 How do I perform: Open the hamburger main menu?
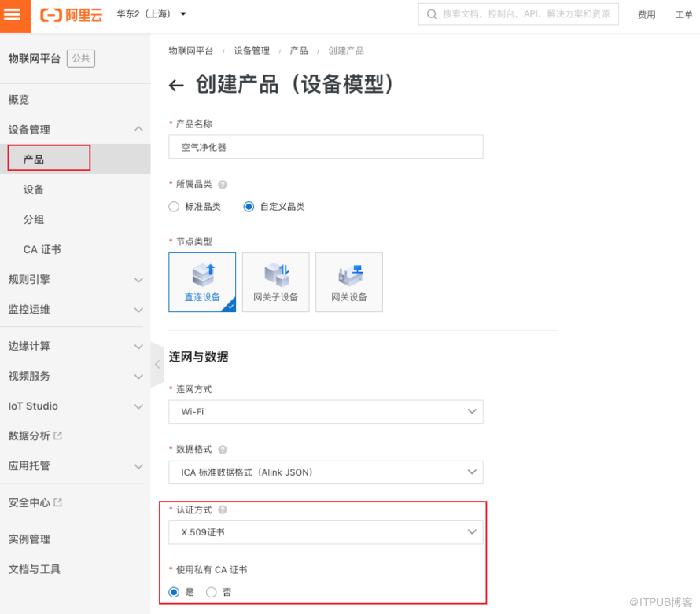(13, 15)
